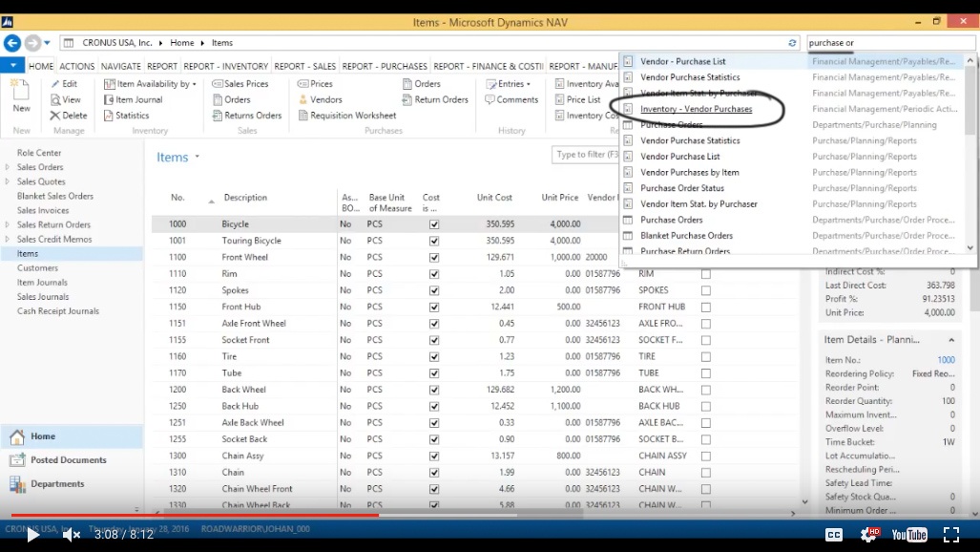980x552 pixels.
Task: Go to Home in the navigation pane
Action: click(72, 436)
